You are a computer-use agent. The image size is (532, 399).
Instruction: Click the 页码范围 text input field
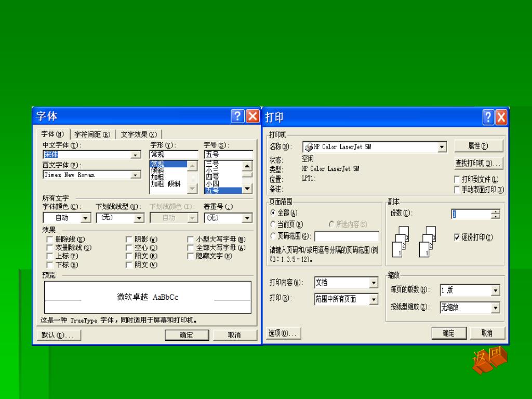tap(347, 236)
